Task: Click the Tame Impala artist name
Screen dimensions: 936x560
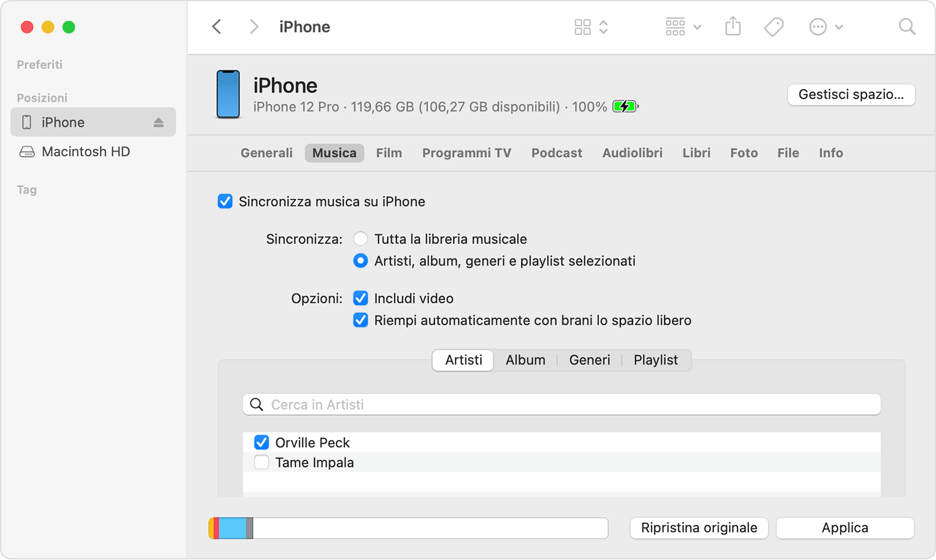Action: click(x=314, y=462)
